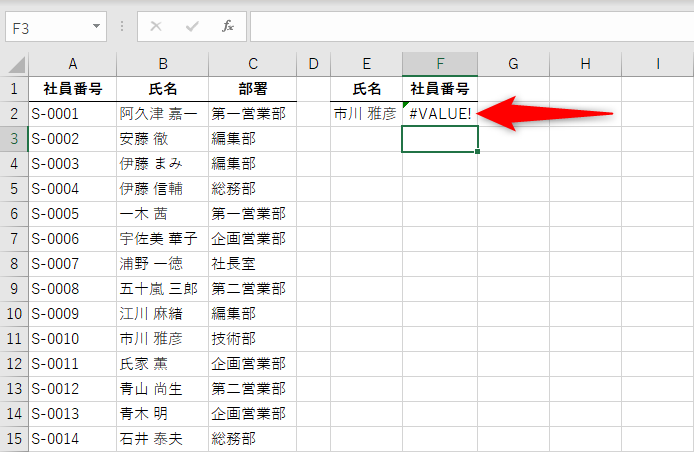Select column G header

(x=513, y=64)
